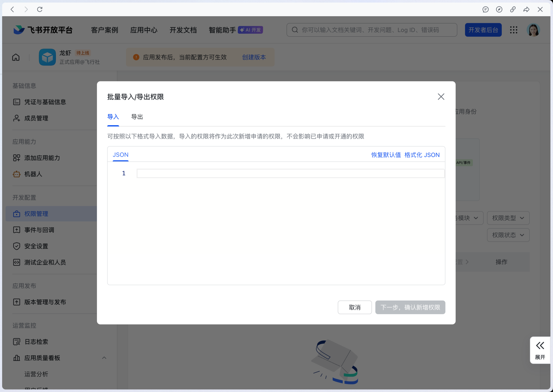Click 格式化 JSON to format input
The image size is (553, 392).
pyautogui.click(x=422, y=155)
